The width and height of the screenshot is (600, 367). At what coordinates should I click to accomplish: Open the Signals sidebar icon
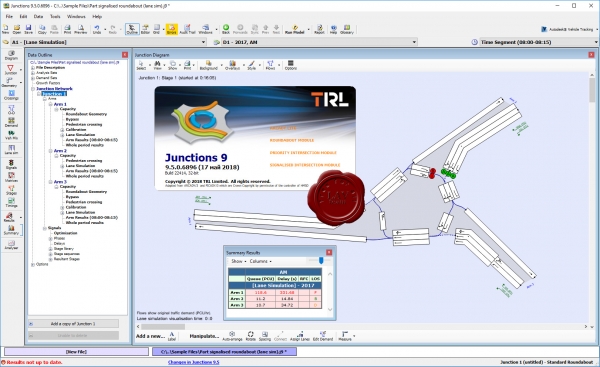click(x=11, y=165)
